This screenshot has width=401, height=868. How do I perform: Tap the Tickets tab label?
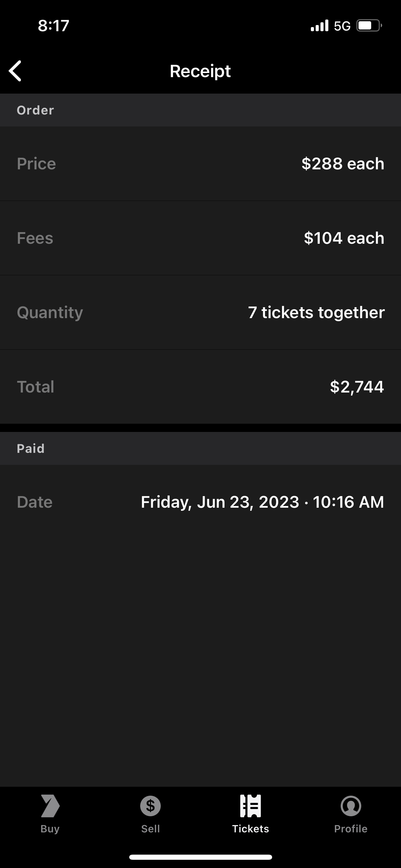pos(251,829)
